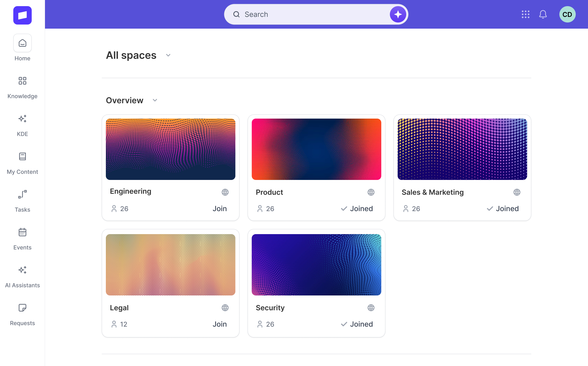Join the Legal space

pos(220,324)
